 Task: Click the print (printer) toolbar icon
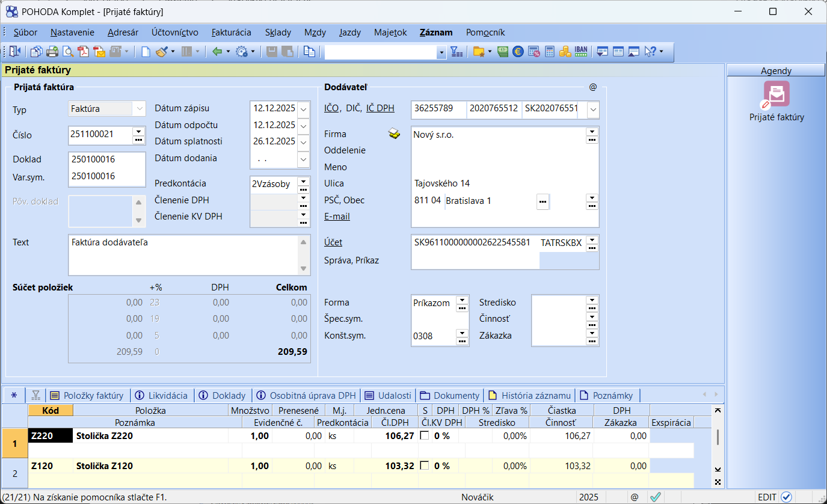click(52, 52)
